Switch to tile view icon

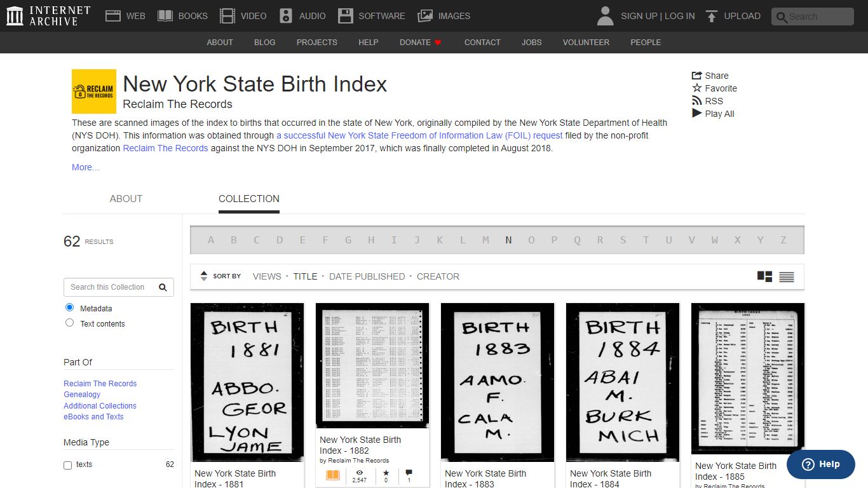[765, 276]
